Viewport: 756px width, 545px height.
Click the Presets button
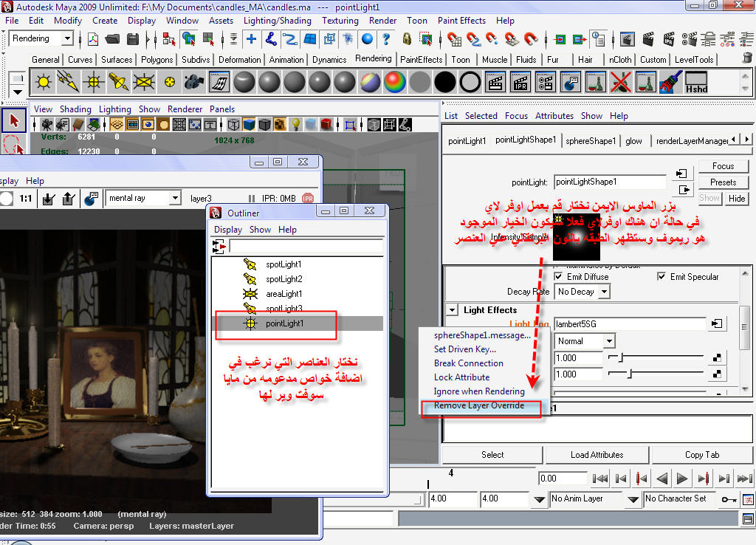tap(724, 182)
